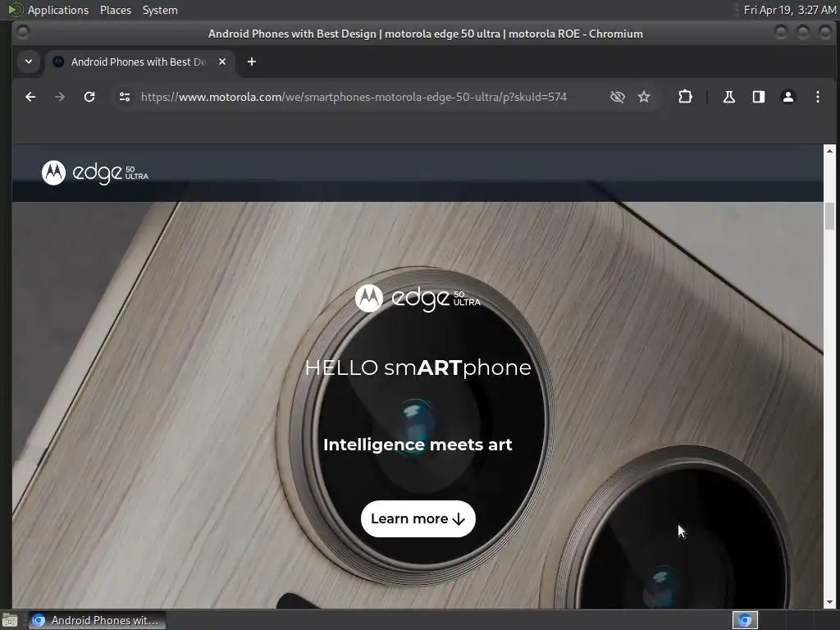Open the Places menu

tap(116, 10)
